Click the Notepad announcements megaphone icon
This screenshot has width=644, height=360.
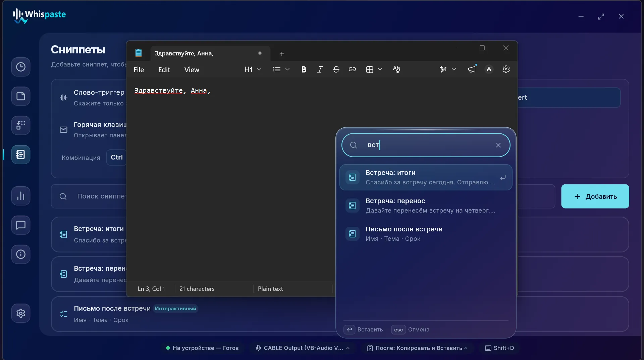click(x=472, y=69)
